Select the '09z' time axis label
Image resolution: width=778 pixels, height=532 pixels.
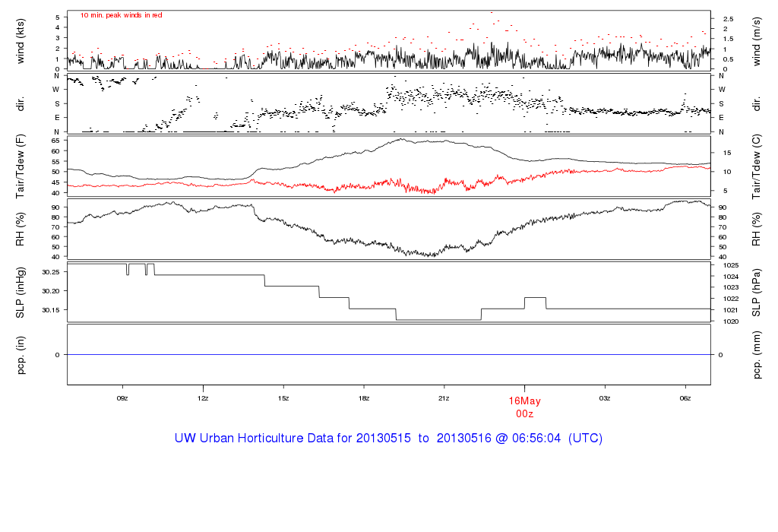122,398
